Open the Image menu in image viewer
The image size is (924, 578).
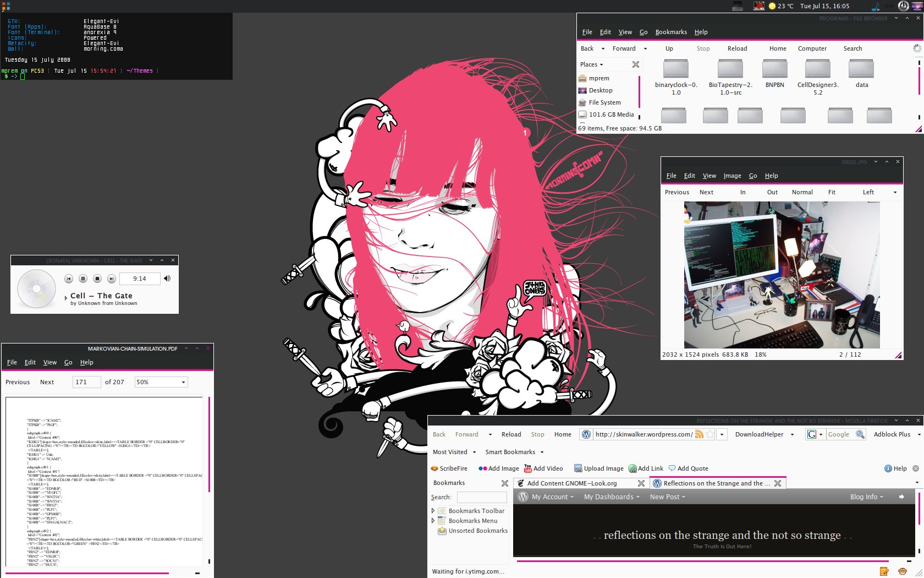click(732, 176)
